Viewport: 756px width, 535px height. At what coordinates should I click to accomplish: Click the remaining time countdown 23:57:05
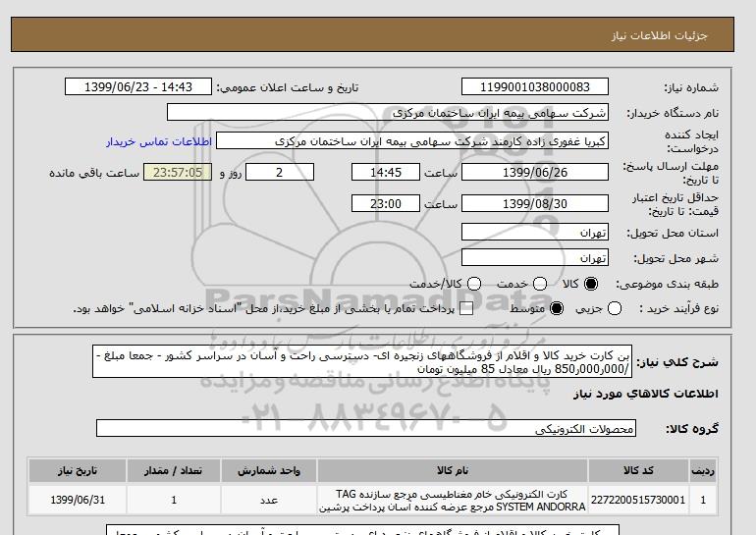pos(178,172)
